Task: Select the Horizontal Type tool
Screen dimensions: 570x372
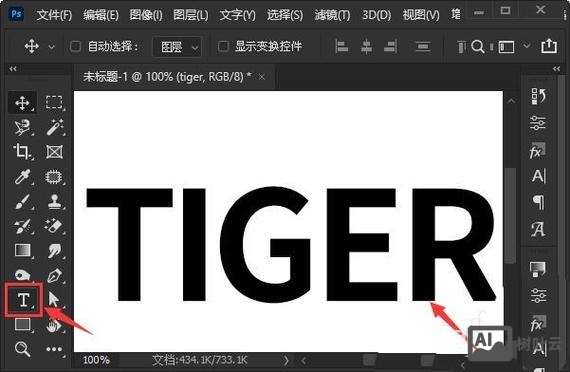Action: (x=24, y=300)
